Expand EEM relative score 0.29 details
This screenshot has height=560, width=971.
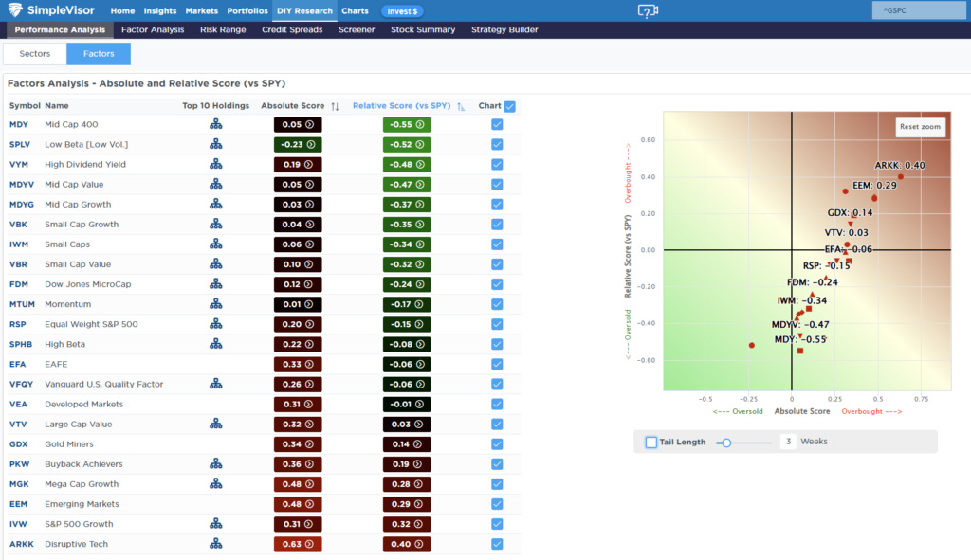[407, 504]
